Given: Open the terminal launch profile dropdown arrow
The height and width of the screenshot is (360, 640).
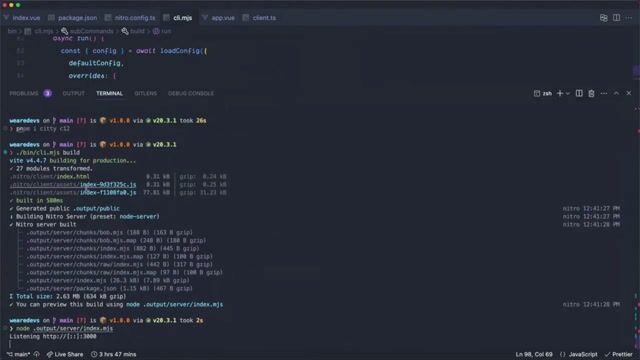Looking at the screenshot, I should [568, 93].
